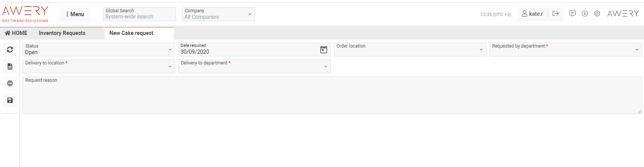
Task: Select the Company dropdown
Action: (218, 14)
